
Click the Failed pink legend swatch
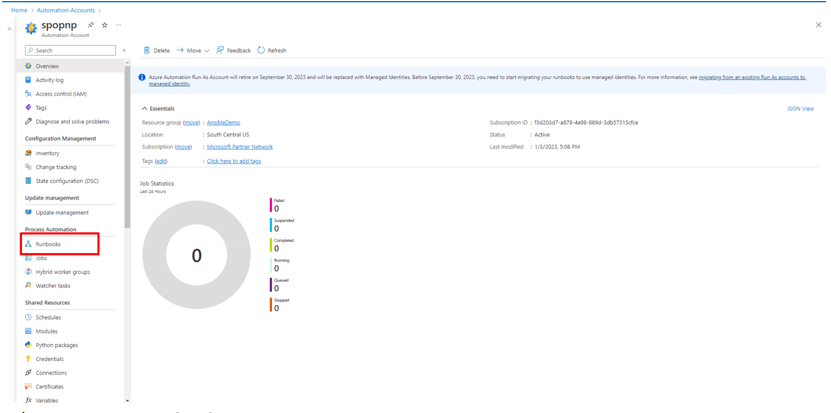[x=271, y=205]
